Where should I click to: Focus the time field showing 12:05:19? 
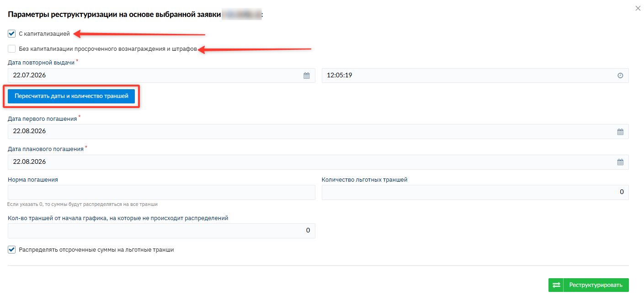(475, 75)
